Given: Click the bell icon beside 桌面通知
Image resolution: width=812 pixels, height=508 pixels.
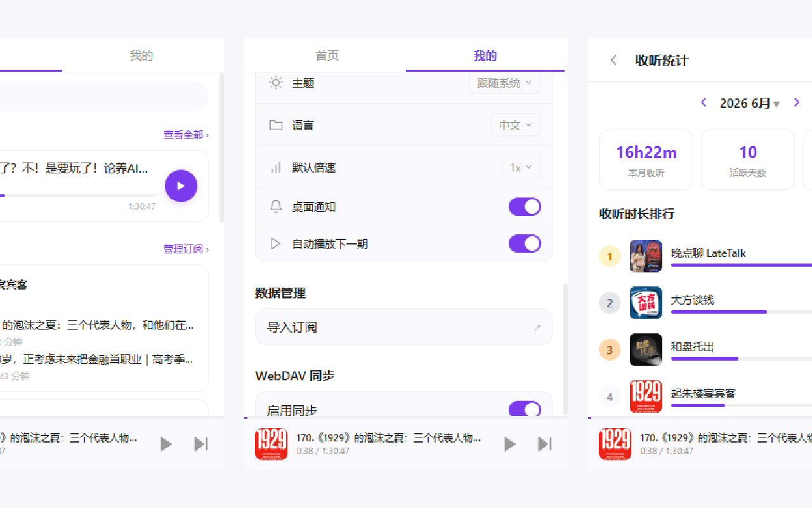Looking at the screenshot, I should (276, 206).
